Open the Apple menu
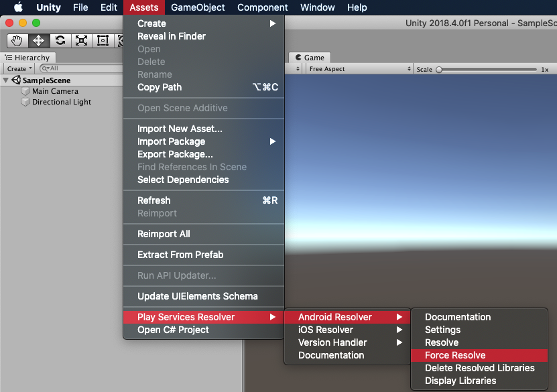This screenshot has width=557, height=392. (x=19, y=7)
